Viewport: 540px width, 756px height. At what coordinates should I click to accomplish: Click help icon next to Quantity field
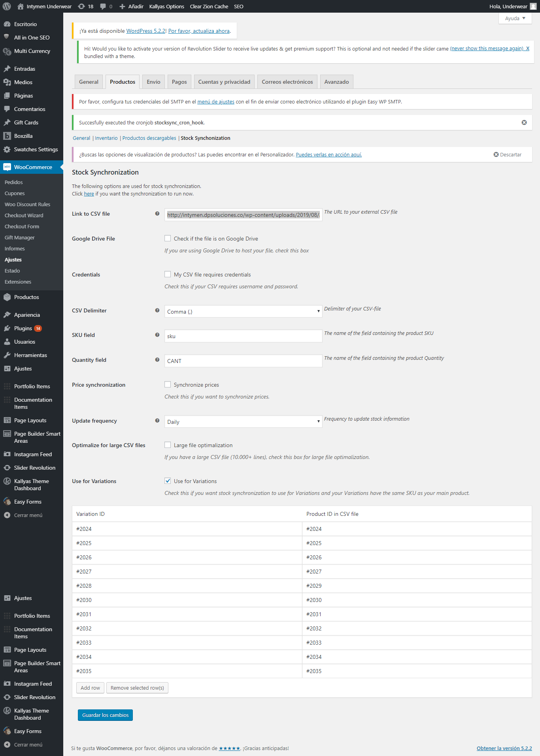157,360
